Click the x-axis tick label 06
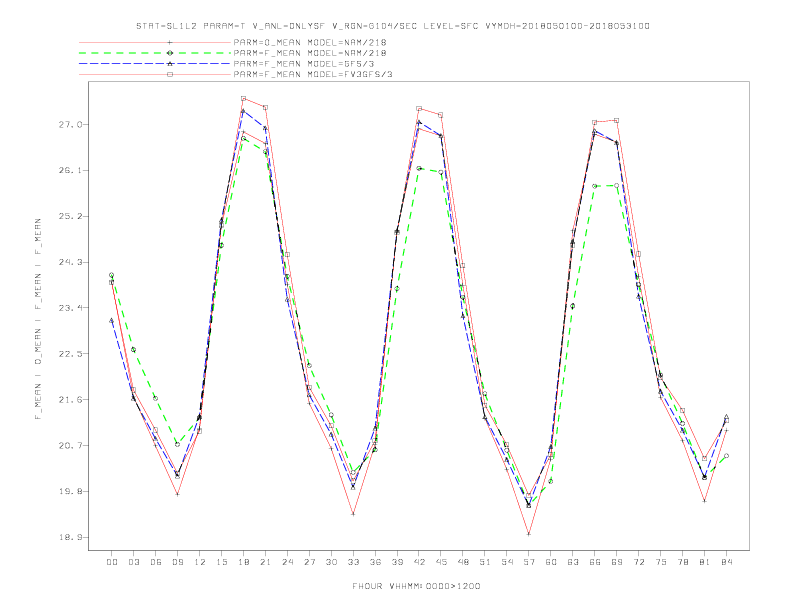Viewport: 792px width, 612px height. click(156, 562)
